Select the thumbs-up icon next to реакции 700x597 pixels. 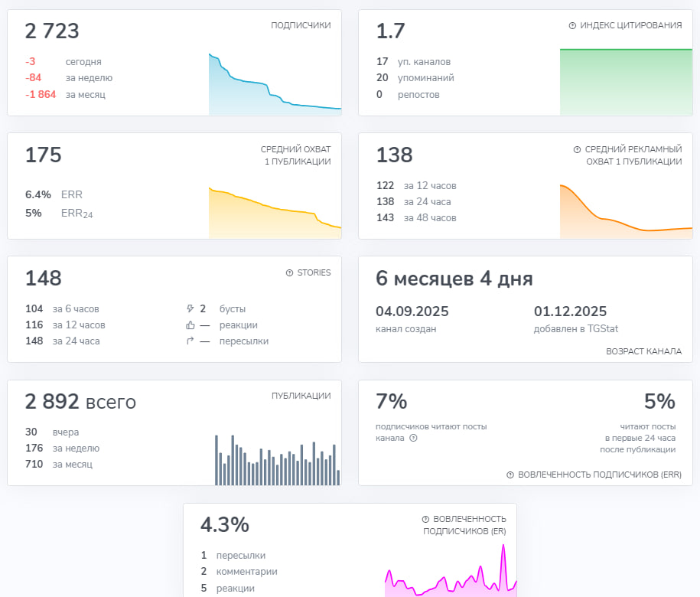[x=191, y=325]
